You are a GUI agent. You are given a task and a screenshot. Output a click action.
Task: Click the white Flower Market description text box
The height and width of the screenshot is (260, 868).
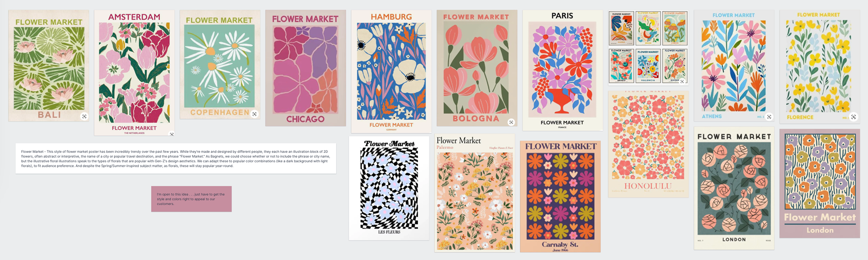(x=176, y=159)
